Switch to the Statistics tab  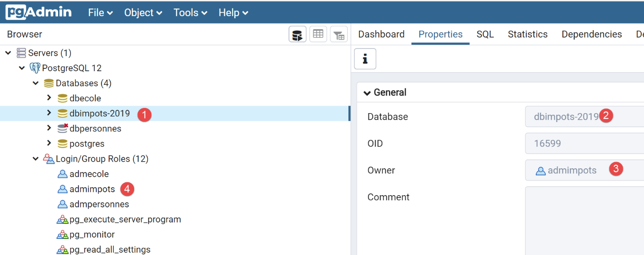coord(527,34)
